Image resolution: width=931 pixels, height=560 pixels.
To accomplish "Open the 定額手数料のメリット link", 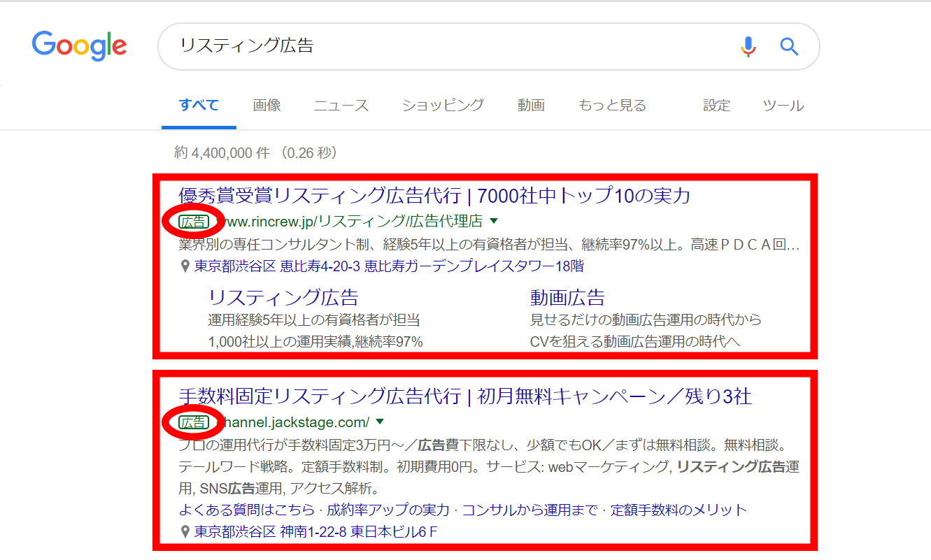I will click(678, 510).
